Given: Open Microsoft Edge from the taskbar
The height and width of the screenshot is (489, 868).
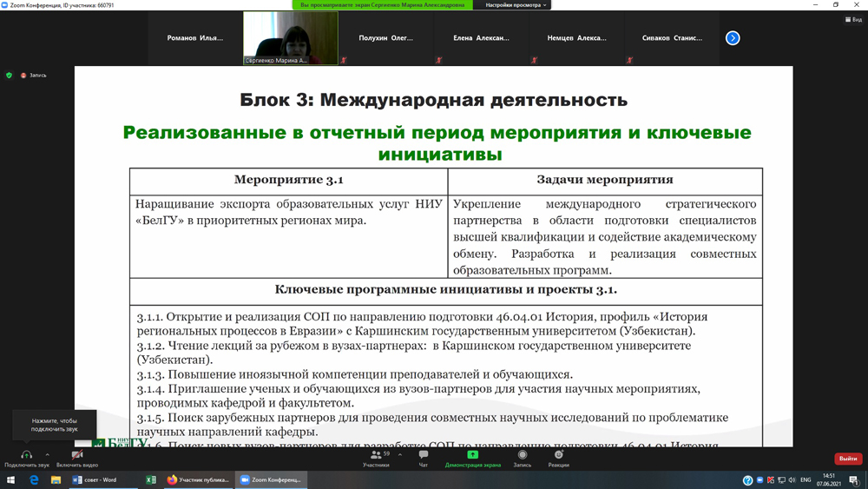Looking at the screenshot, I should (x=34, y=479).
